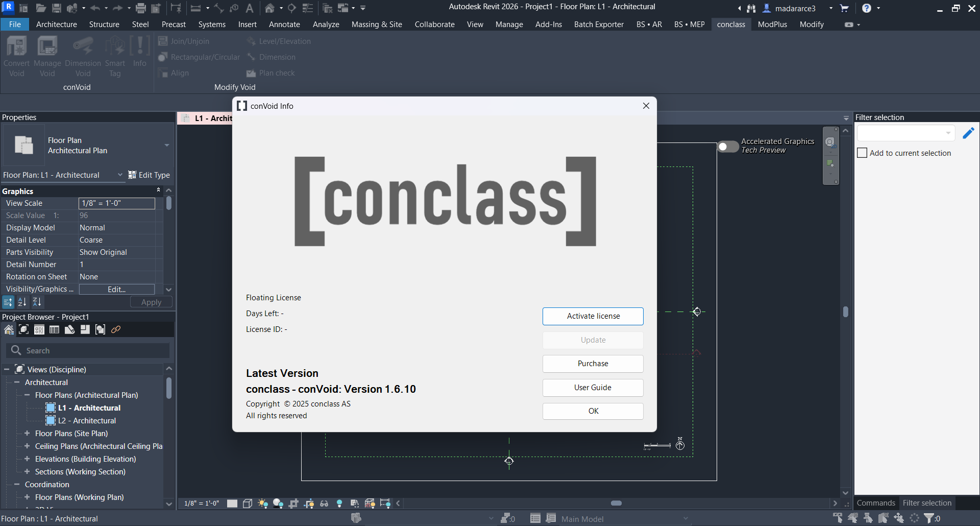
Task: Switch to the Architecture ribbon tab
Action: click(x=57, y=25)
